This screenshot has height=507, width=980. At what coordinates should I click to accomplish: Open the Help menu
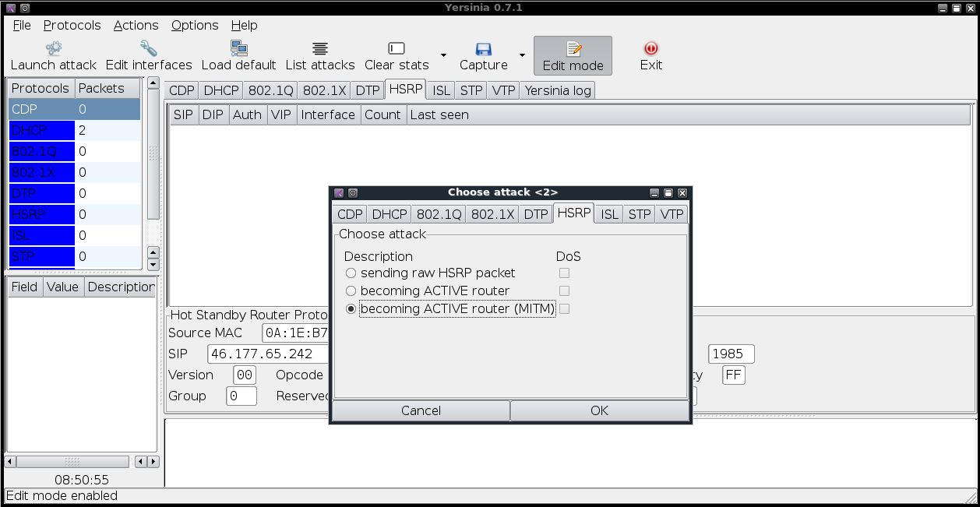tap(245, 25)
